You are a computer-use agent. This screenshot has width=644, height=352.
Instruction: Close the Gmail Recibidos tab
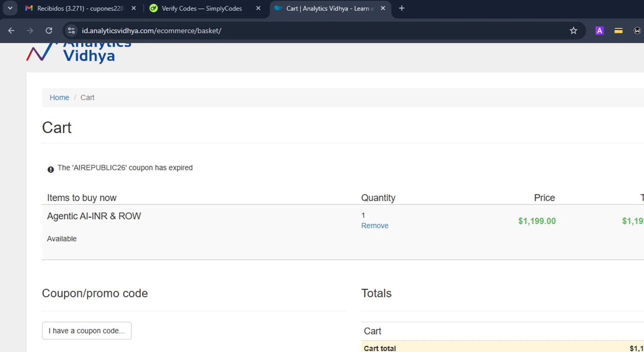(x=134, y=8)
